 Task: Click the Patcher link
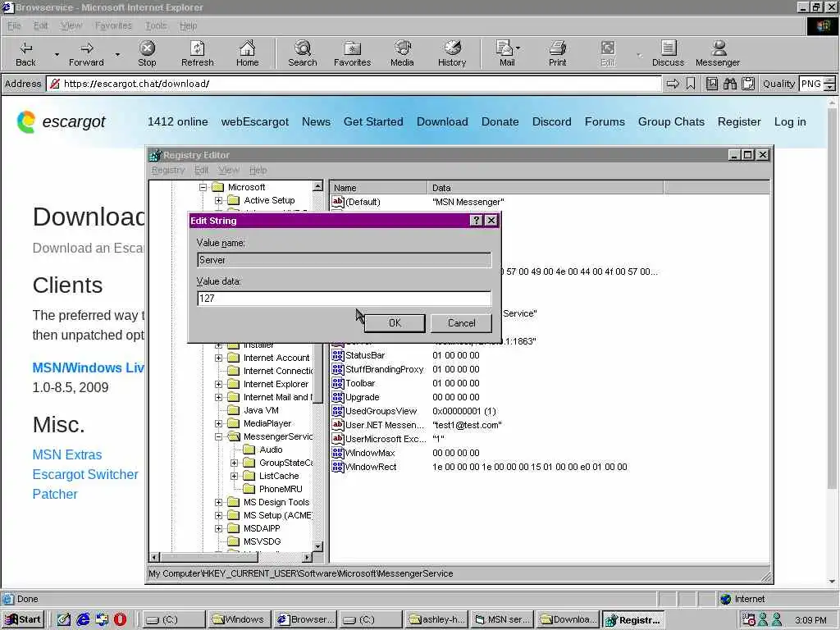click(55, 495)
